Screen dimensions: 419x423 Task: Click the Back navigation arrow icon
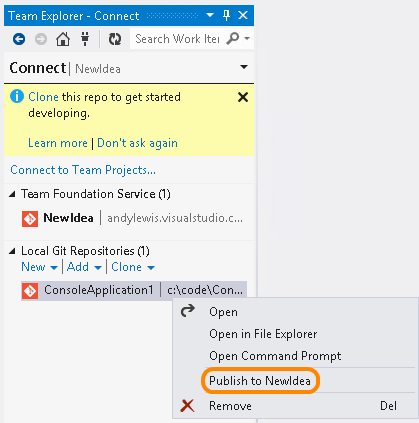[19, 39]
